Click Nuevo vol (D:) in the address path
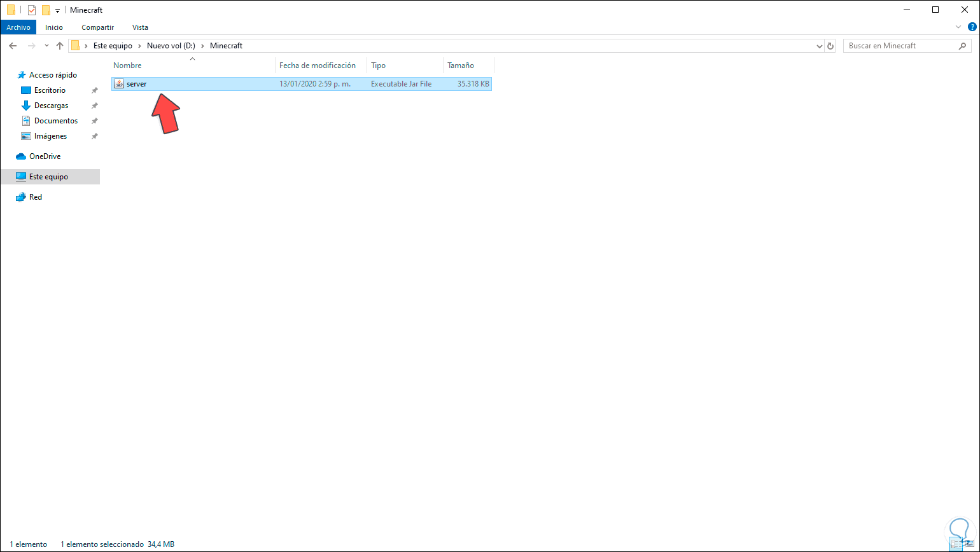980x552 pixels. (x=172, y=46)
